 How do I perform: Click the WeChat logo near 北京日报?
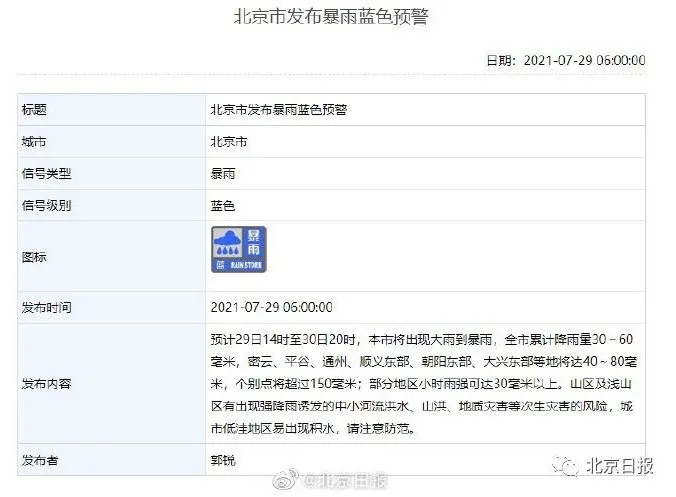565,466
